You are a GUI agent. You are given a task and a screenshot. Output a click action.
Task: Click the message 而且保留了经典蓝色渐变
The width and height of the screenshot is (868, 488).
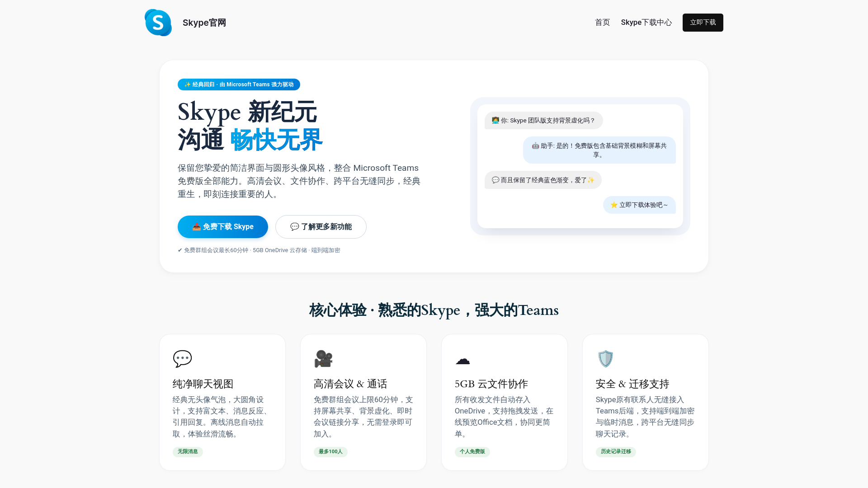(543, 180)
